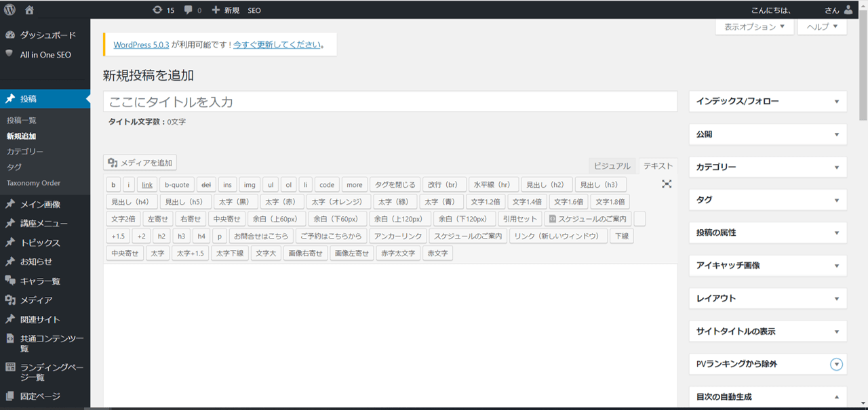The image size is (868, 410).
Task: Open お知らせ in the sidebar
Action: point(45,262)
